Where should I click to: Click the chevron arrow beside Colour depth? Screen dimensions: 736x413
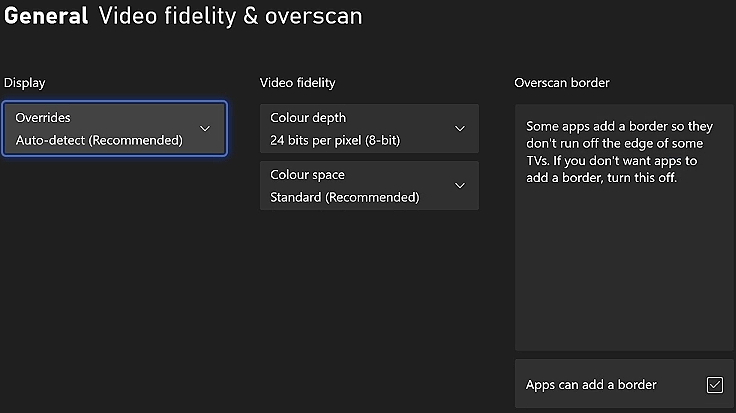[460, 129]
